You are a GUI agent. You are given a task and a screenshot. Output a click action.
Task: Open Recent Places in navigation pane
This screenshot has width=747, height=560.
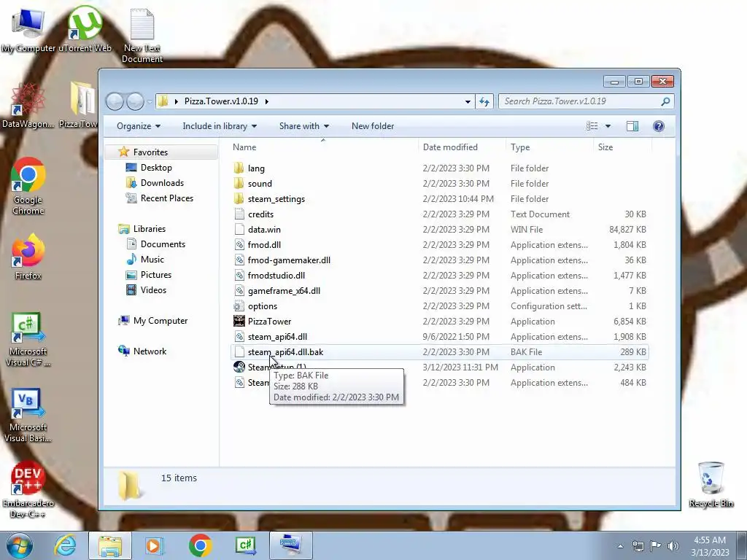(x=167, y=198)
